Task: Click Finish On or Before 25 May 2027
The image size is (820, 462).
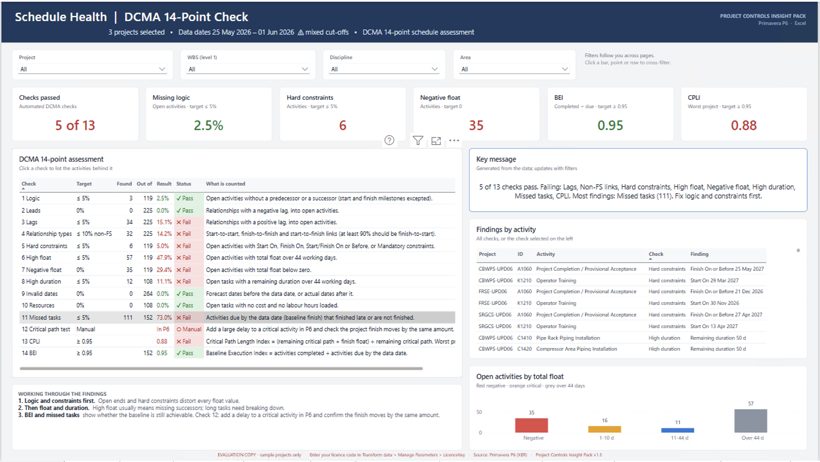Action: click(x=727, y=269)
